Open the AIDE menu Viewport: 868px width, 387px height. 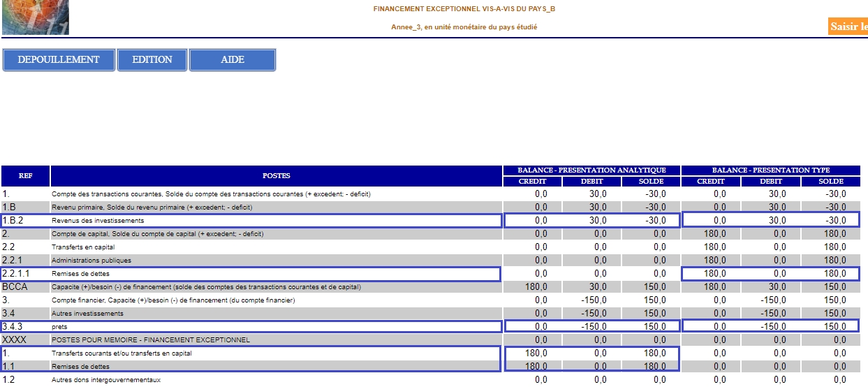[x=233, y=60]
